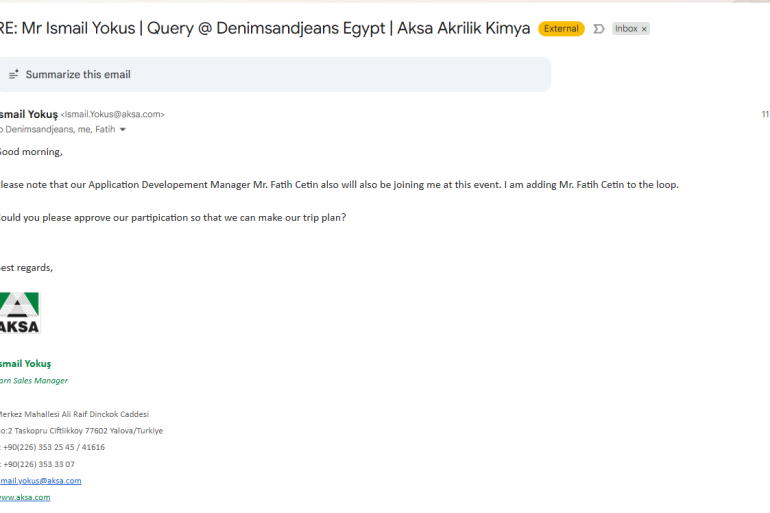The image size is (770, 513).
Task: Open the blue email link in signature
Action: [40, 481]
